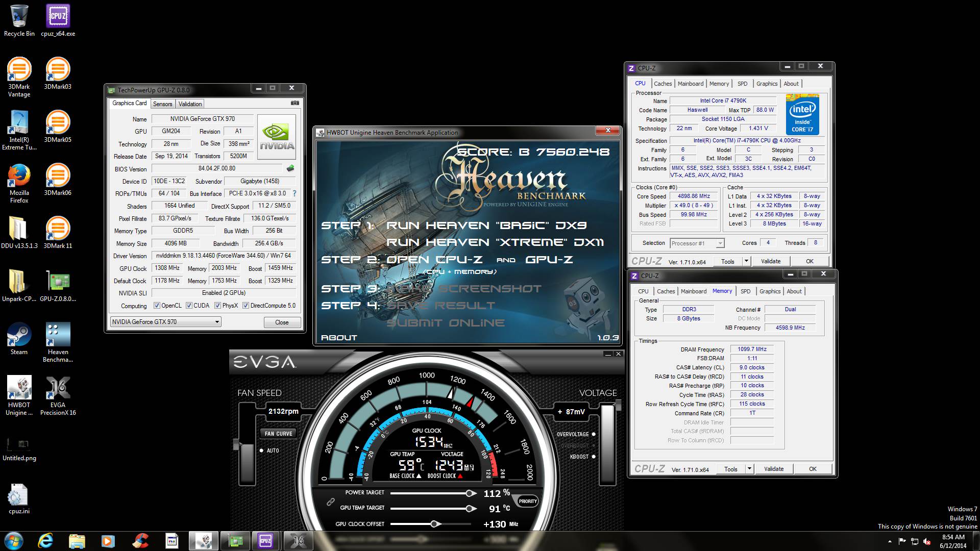Click RUN HEAVEN "XTREME" DX11 step
The height and width of the screenshot is (551, 980).
(495, 242)
